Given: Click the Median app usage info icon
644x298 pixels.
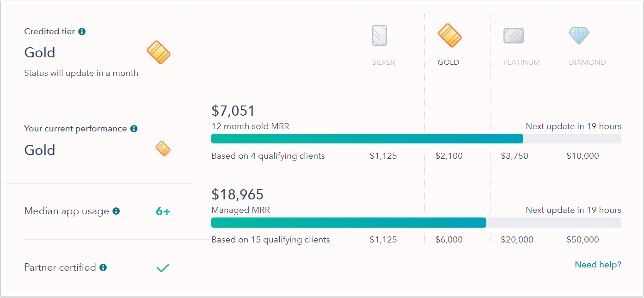Looking at the screenshot, I should click(x=116, y=211).
